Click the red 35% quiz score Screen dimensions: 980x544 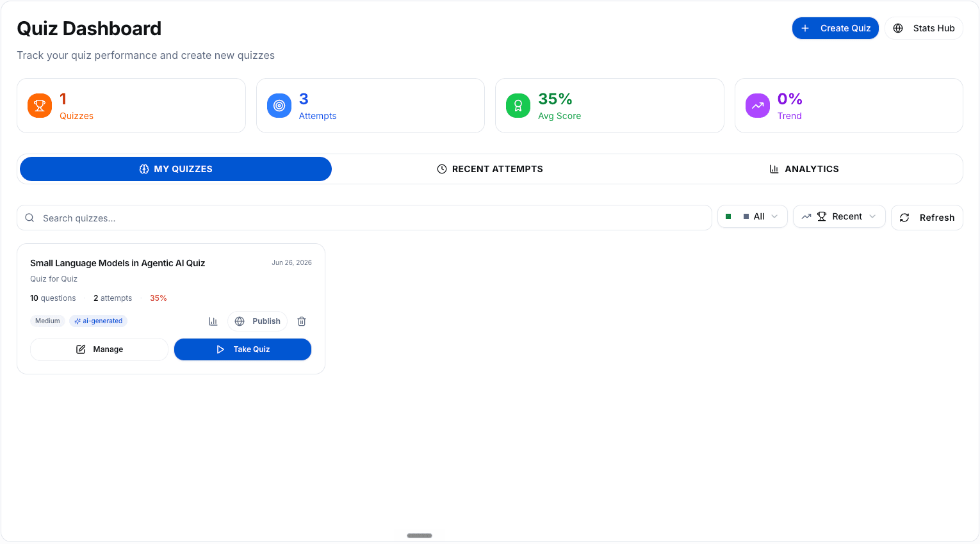pos(158,298)
